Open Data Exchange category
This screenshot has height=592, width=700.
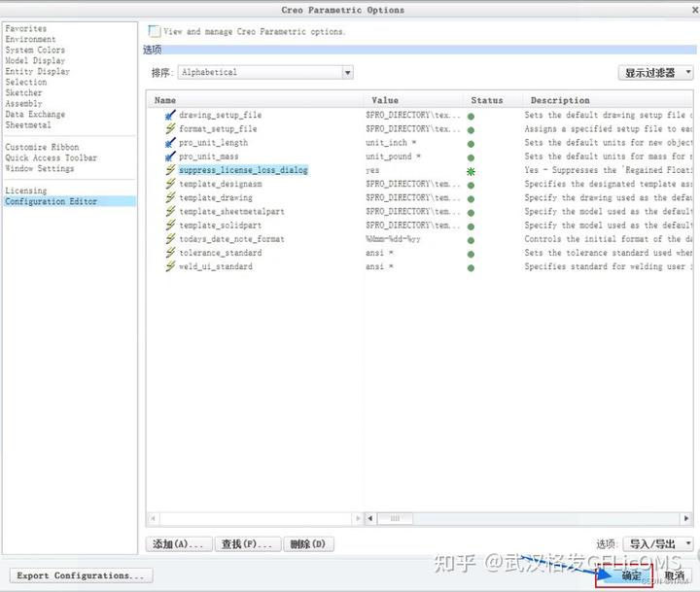coord(35,115)
